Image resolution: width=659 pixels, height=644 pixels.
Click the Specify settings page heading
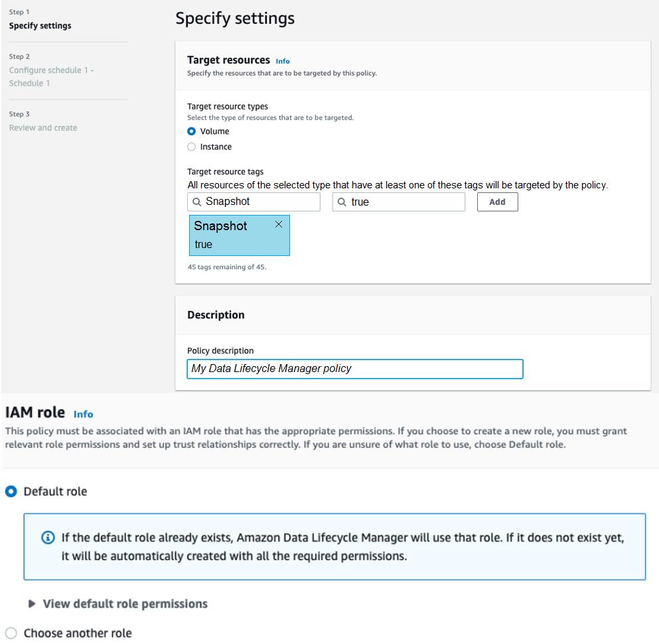pyautogui.click(x=235, y=19)
